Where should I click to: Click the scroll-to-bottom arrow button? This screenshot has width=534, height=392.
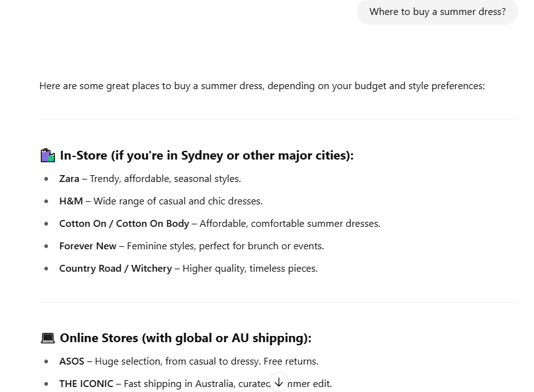tap(279, 383)
